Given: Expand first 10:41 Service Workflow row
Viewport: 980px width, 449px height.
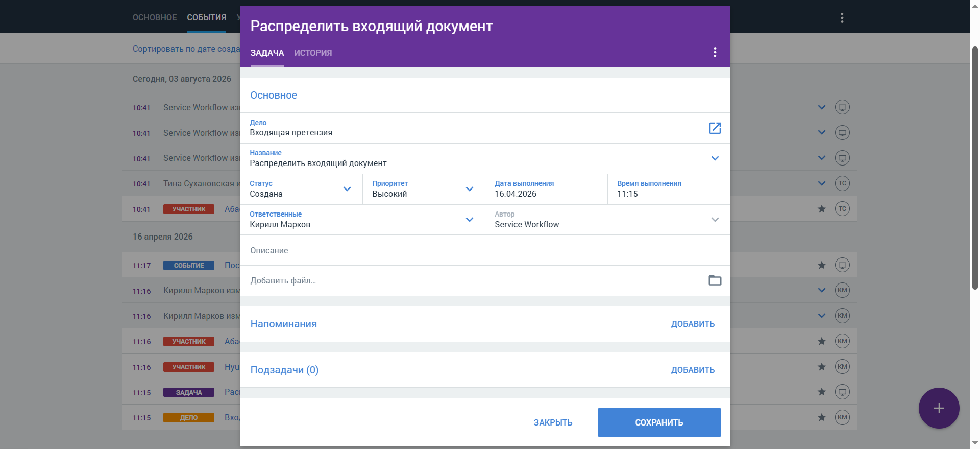Looking at the screenshot, I should [821, 107].
